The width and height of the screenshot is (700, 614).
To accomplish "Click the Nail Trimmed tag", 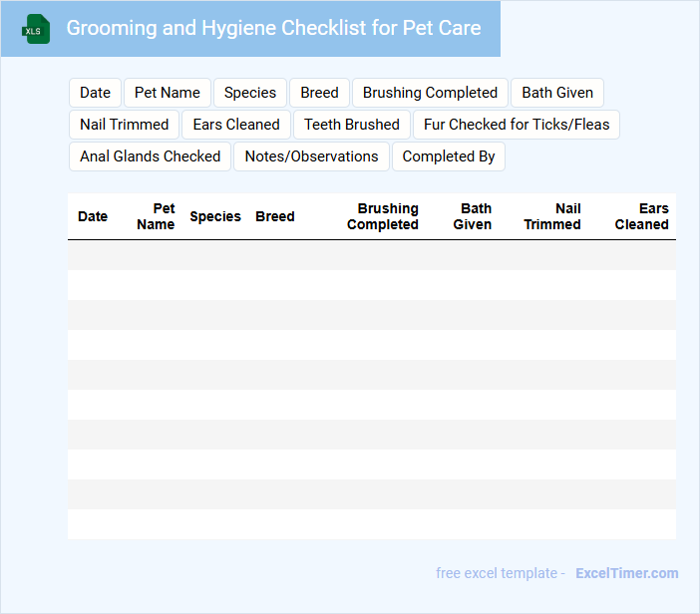I will [125, 125].
